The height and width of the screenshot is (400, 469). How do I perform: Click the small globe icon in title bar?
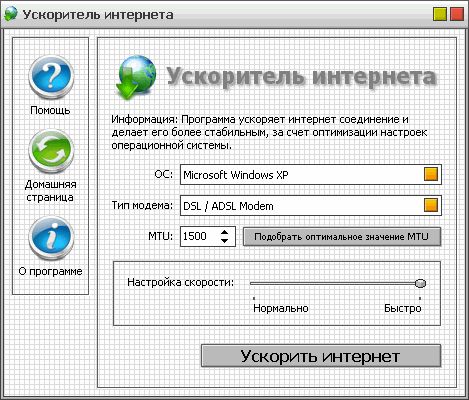(x=11, y=14)
